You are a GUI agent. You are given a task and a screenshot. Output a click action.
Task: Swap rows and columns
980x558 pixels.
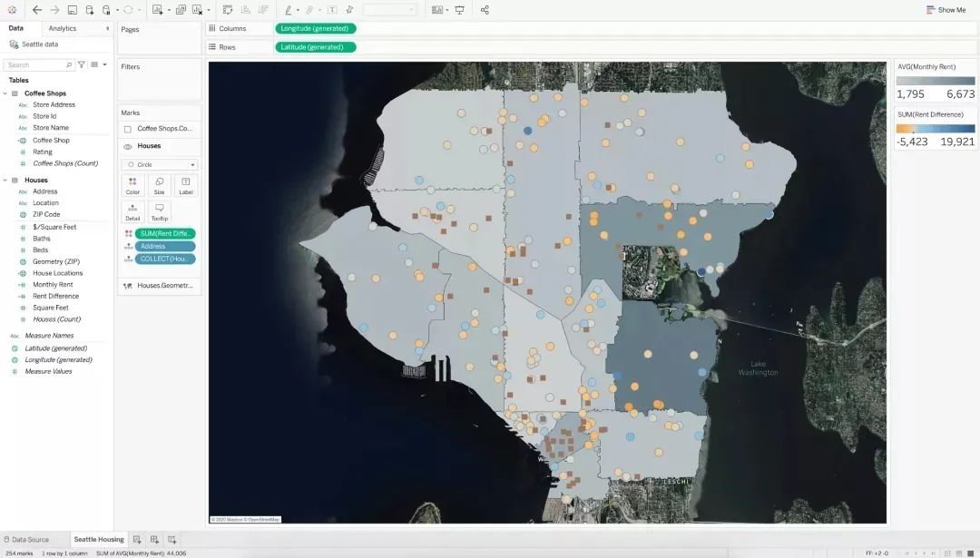point(228,10)
